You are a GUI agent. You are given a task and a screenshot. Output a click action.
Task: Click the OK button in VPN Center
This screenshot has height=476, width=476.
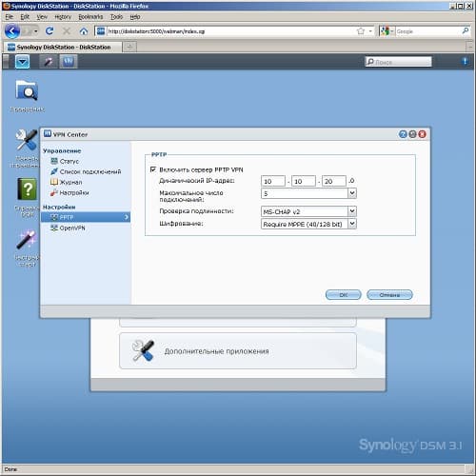344,295
